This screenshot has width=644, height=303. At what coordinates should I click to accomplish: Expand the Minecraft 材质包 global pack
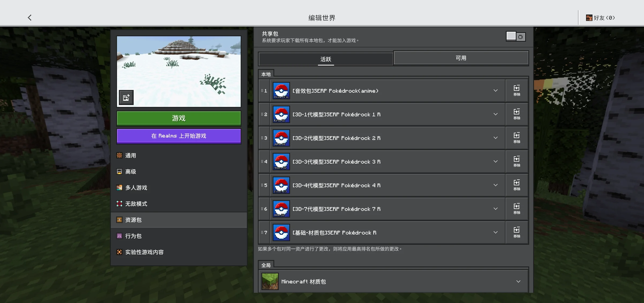coord(518,282)
